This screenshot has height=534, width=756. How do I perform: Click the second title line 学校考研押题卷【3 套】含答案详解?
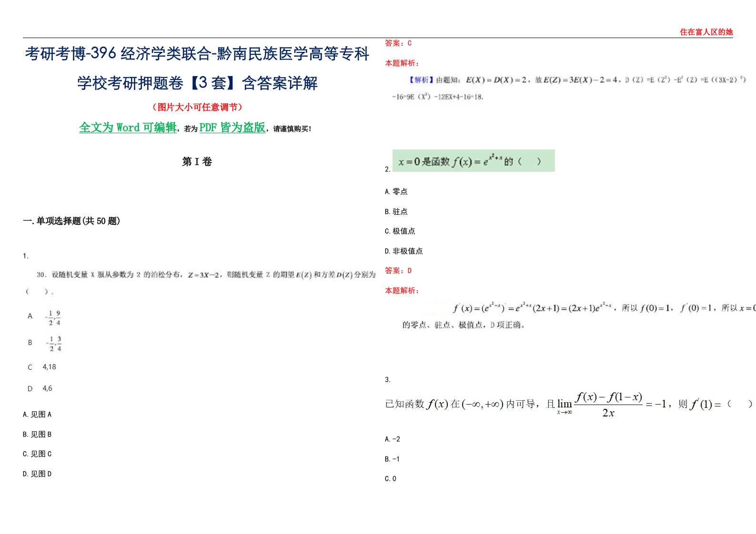tap(197, 83)
